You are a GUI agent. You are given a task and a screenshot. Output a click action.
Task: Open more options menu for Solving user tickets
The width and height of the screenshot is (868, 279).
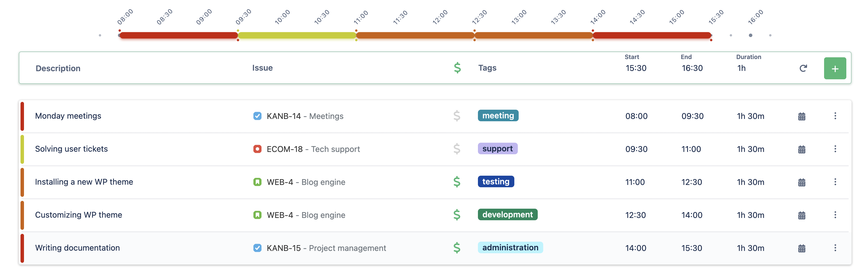click(835, 149)
